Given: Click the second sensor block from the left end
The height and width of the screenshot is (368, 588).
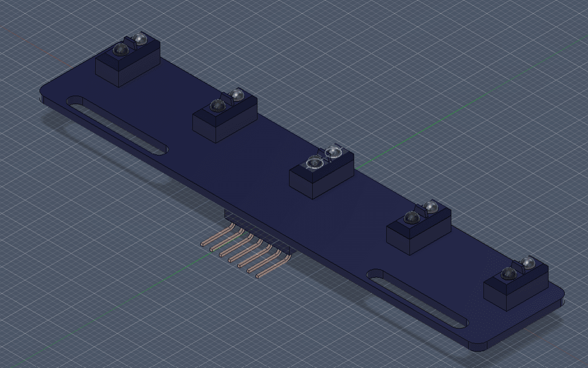Looking at the screenshot, I should pos(224,115).
